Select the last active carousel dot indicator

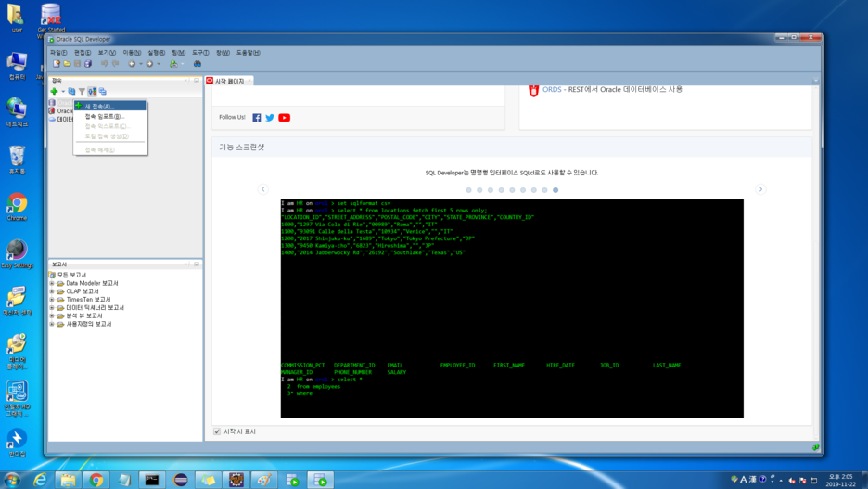555,190
